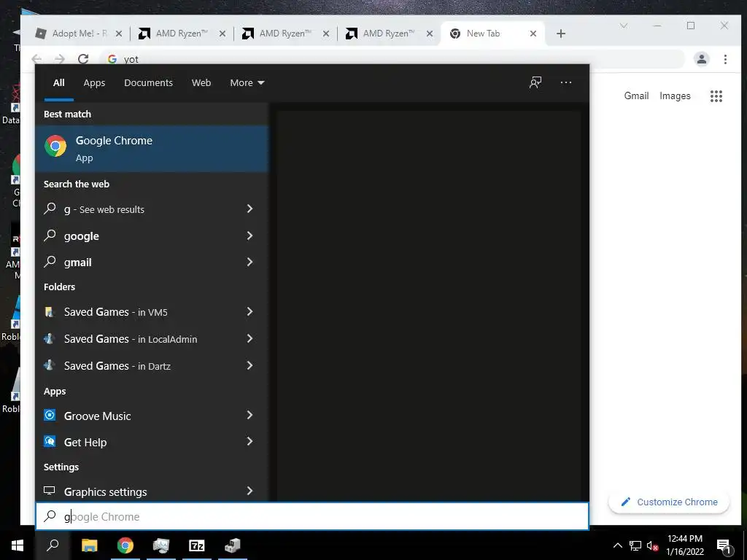Open the search panel three-dot options menu
Viewport: 747px width, 560px height.
coord(566,83)
